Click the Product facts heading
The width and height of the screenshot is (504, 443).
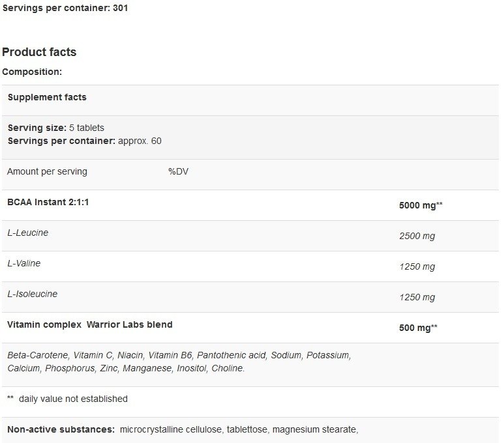click(x=39, y=52)
